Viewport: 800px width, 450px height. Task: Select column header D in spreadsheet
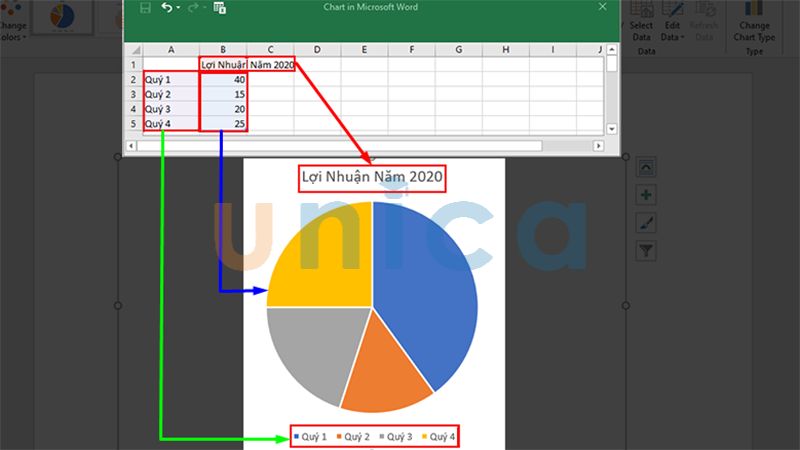click(316, 49)
